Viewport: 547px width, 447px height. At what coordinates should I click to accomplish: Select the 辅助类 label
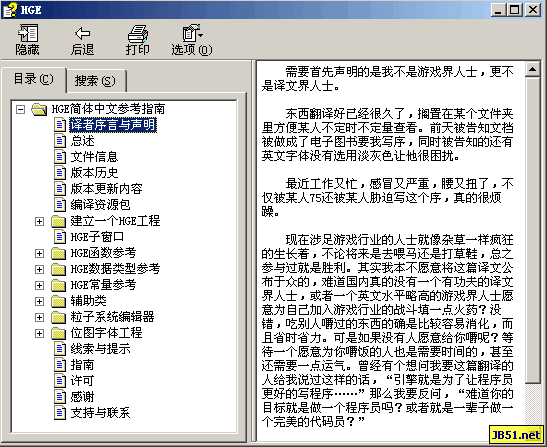(89, 301)
